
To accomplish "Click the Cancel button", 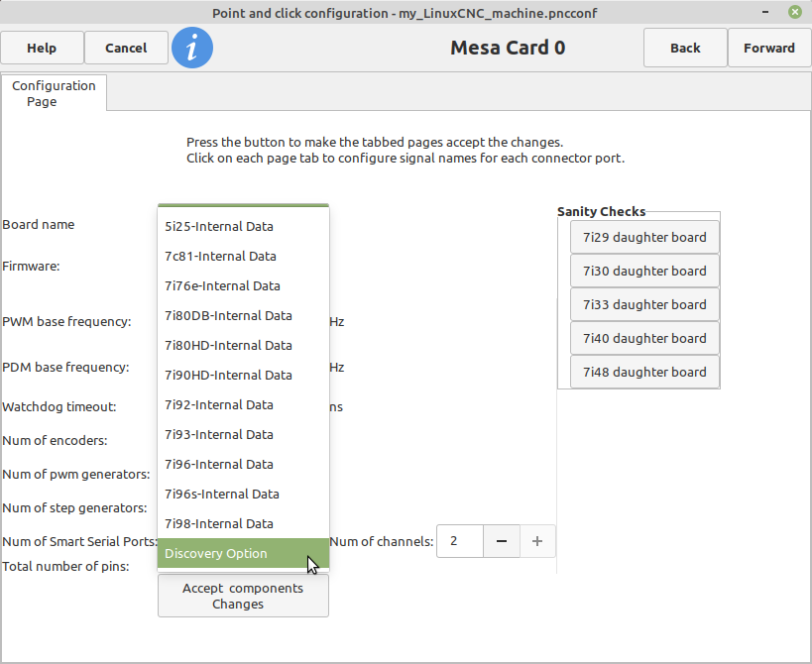I will [x=126, y=49].
